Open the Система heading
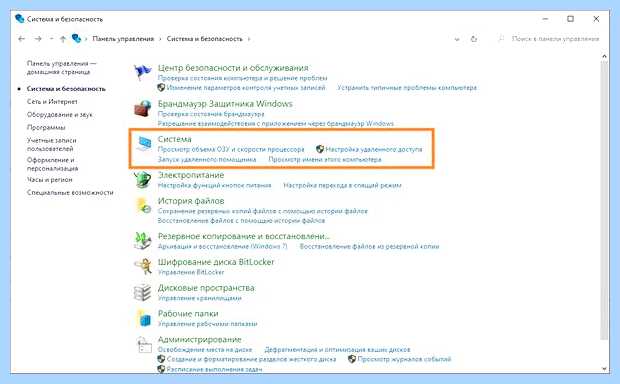 coord(174,139)
